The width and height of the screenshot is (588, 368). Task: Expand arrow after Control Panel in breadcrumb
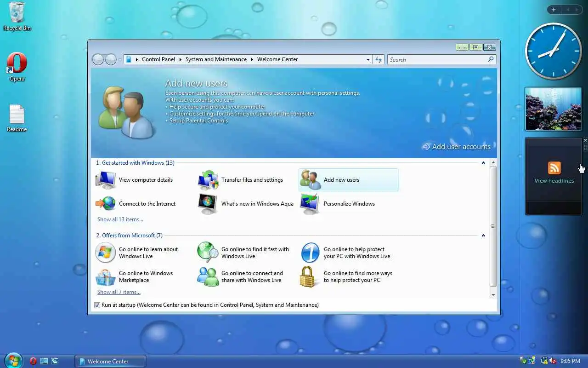point(181,59)
